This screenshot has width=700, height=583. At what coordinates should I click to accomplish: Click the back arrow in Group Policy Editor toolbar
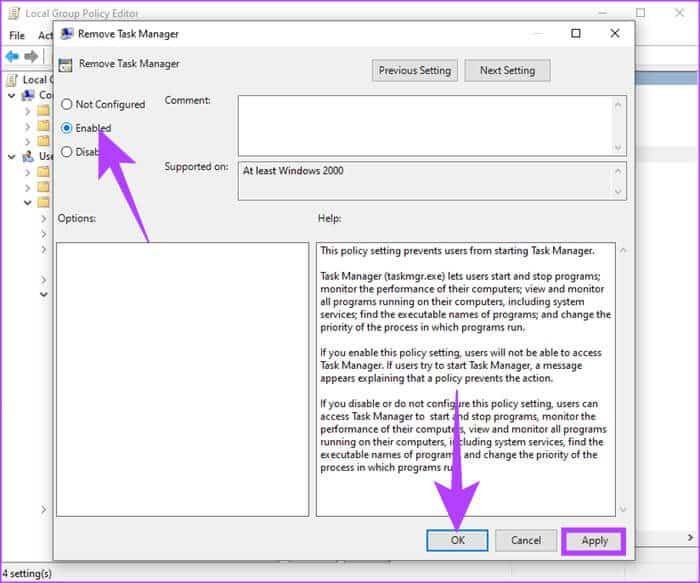pyautogui.click(x=12, y=56)
